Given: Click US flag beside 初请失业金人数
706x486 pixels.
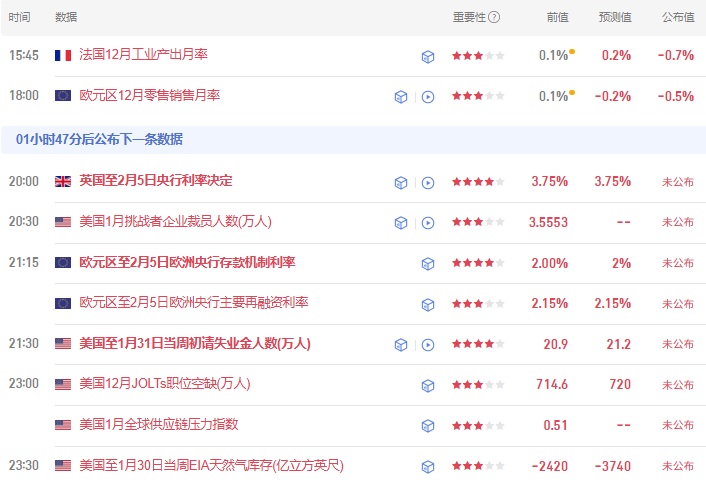Looking at the screenshot, I should (63, 344).
